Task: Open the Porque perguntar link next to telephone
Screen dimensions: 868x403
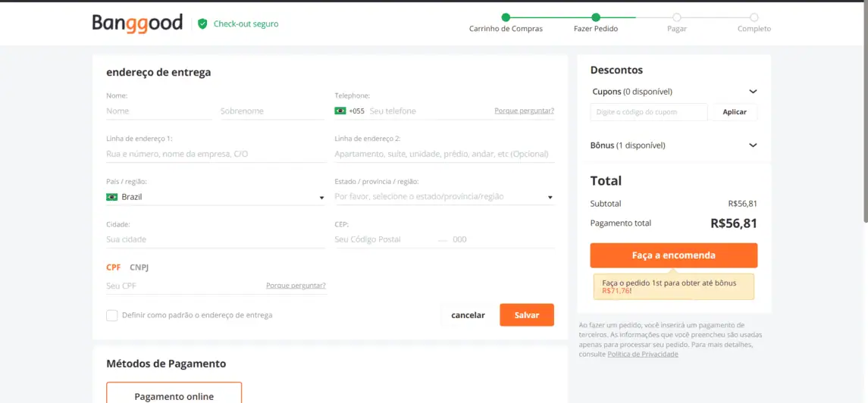Action: (x=525, y=111)
